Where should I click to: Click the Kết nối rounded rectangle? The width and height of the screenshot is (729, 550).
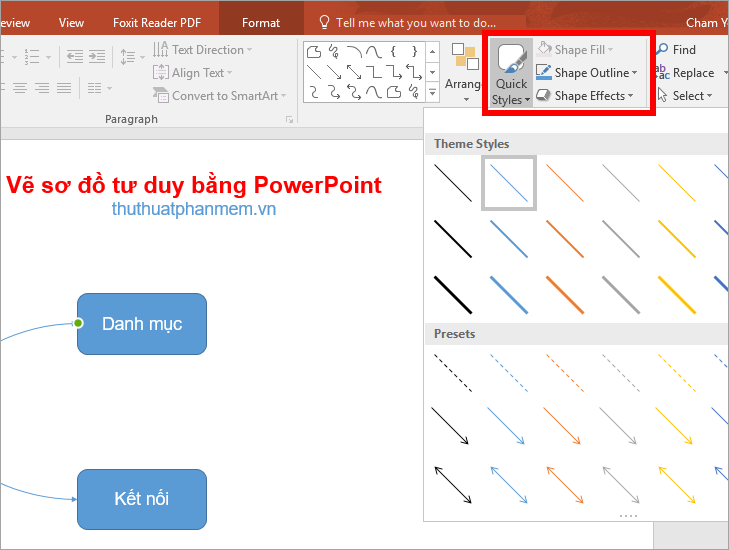tap(142, 499)
